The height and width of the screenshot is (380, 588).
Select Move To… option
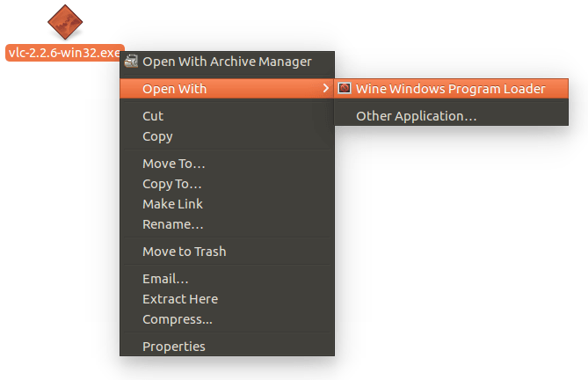tap(227, 164)
